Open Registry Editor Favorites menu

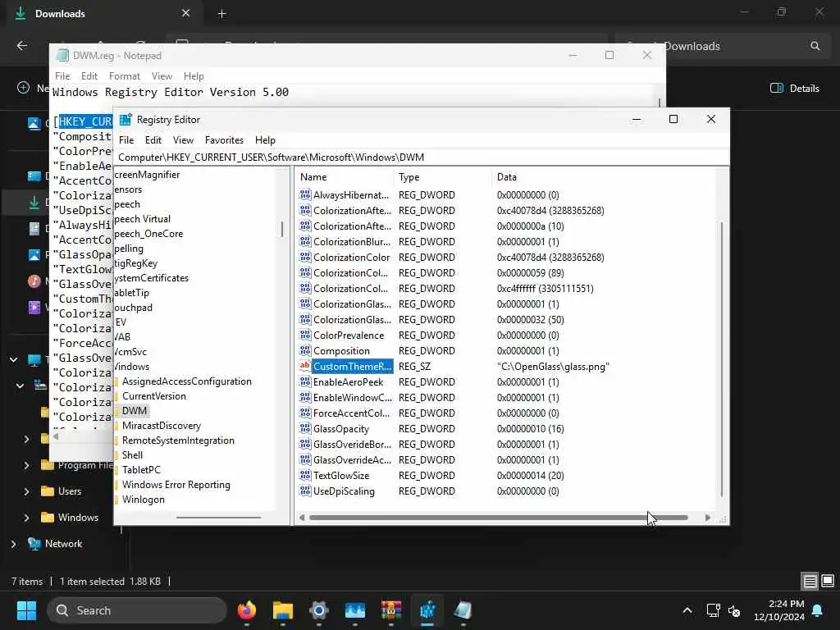tap(224, 139)
